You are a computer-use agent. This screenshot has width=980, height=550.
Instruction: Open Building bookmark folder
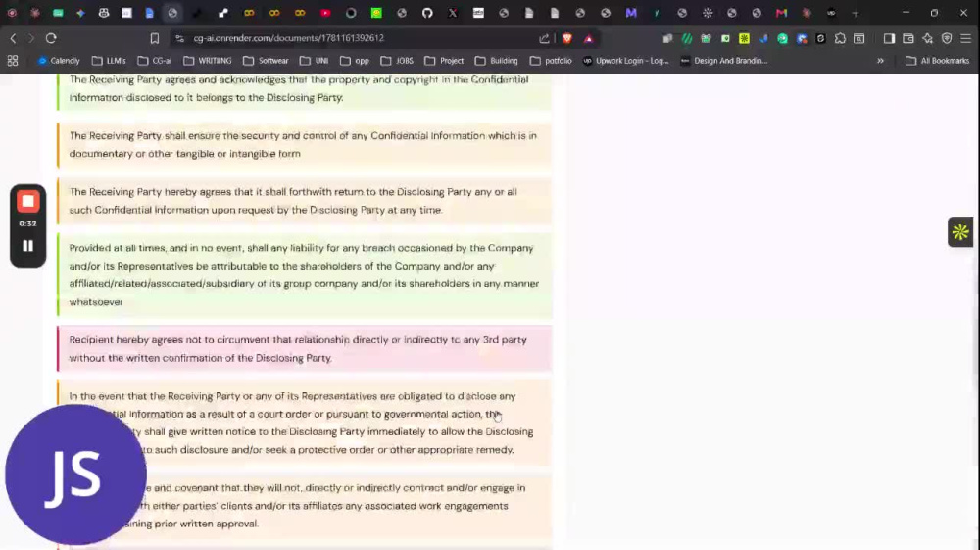496,61
